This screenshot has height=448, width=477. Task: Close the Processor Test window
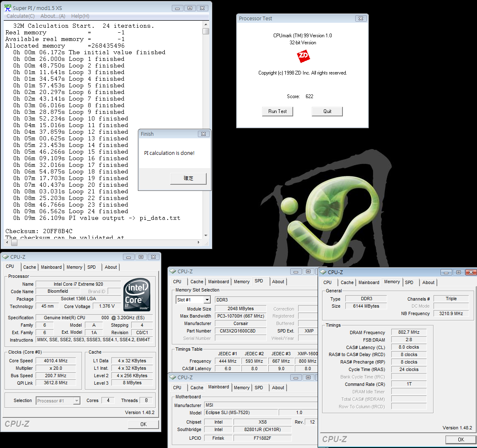point(361,18)
